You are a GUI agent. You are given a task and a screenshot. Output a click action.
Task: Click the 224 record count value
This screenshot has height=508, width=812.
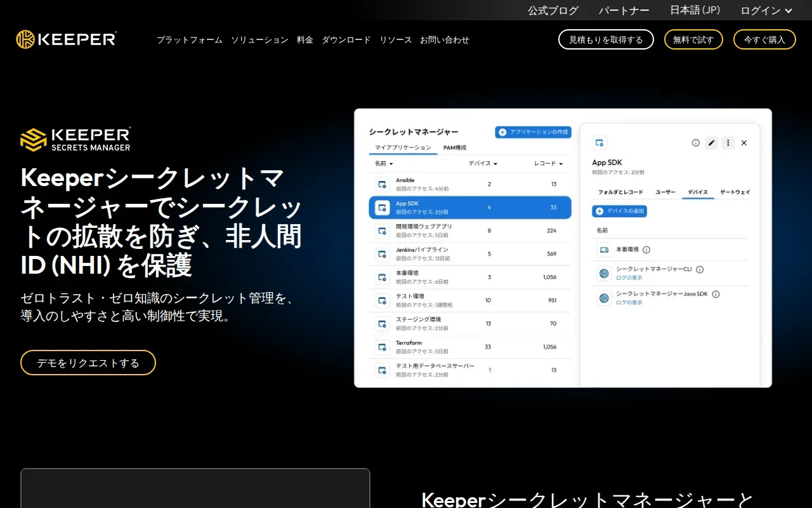pos(552,231)
